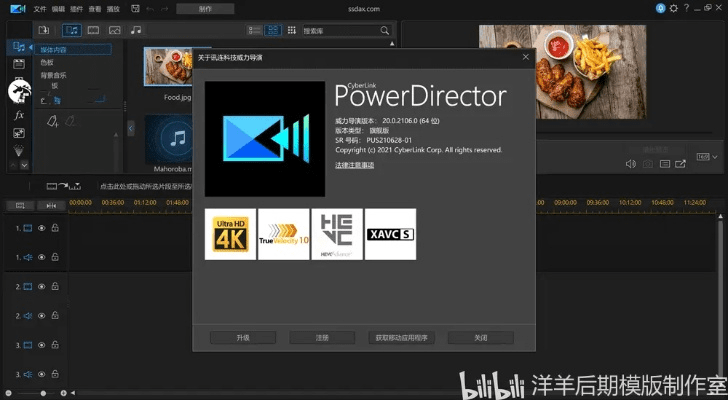Lock audio track 1
The image size is (728, 400).
[55, 257]
